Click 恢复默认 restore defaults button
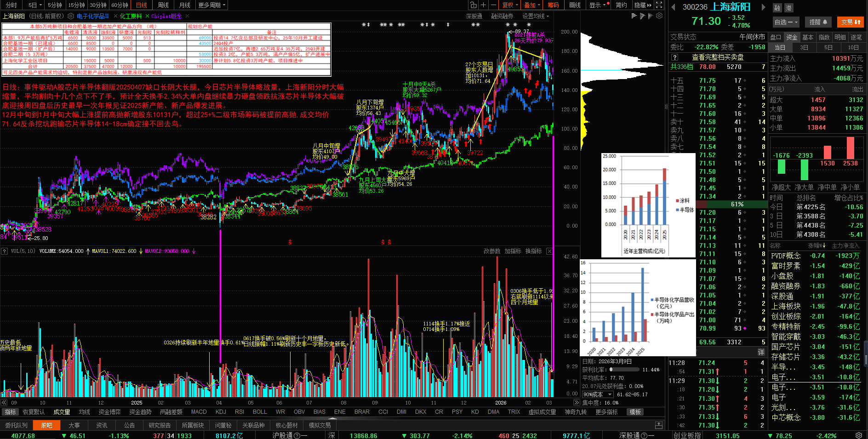The width and height of the screenshot is (868, 439). (x=34, y=412)
